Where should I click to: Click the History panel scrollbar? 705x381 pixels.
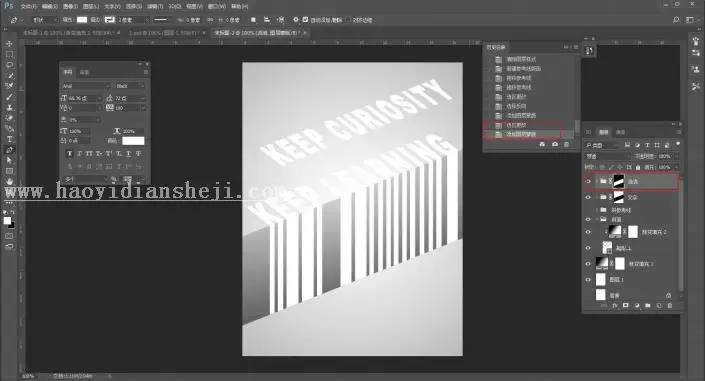(577, 126)
